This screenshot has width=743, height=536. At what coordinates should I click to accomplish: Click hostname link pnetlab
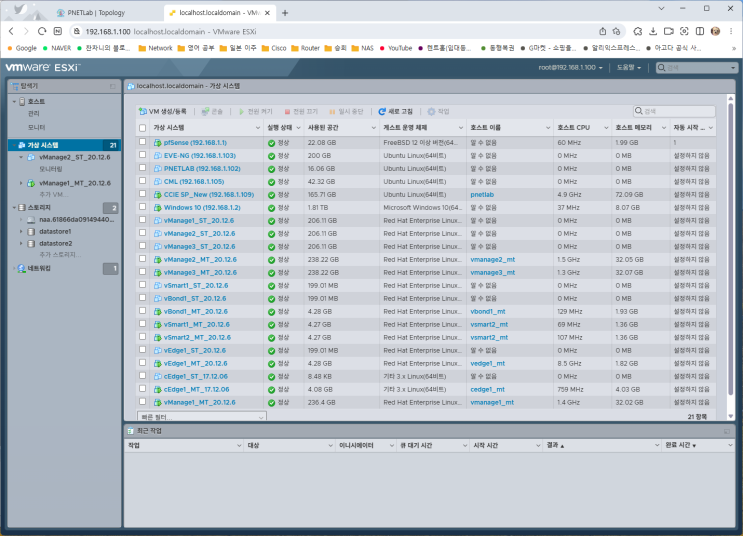pos(482,195)
